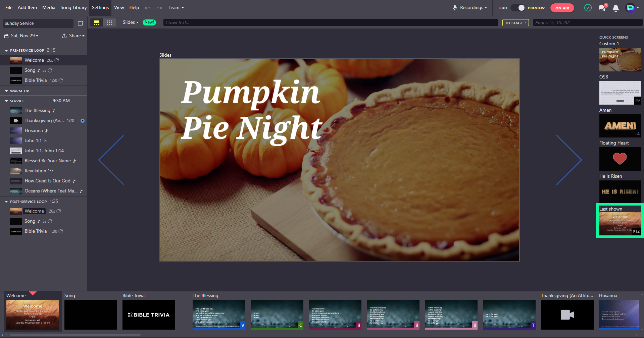Click the calendar icon next to Sat, Nov 29
The image size is (644, 338).
(6, 36)
